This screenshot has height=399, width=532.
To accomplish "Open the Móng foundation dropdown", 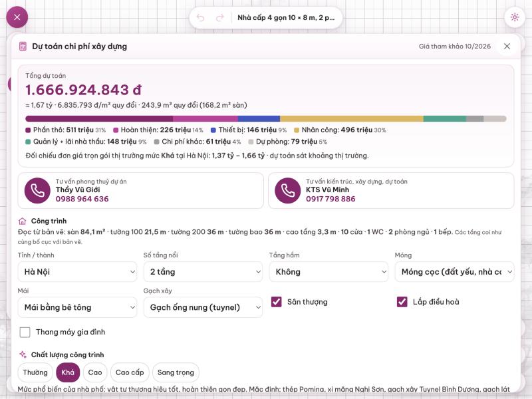I will click(454, 271).
